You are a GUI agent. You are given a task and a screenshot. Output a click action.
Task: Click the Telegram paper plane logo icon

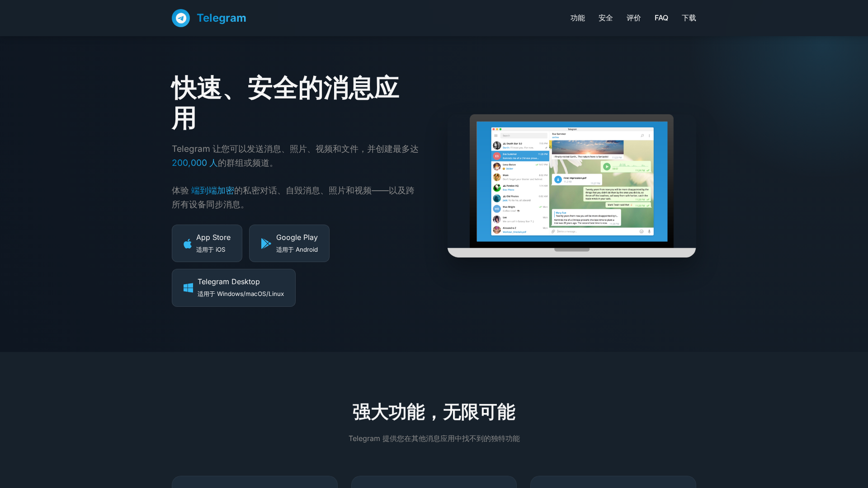pos(181,18)
